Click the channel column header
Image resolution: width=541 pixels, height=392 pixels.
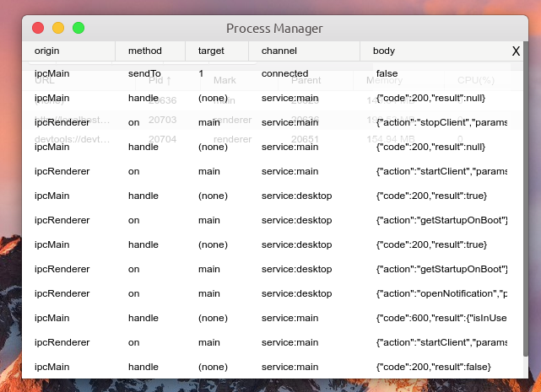(279, 51)
